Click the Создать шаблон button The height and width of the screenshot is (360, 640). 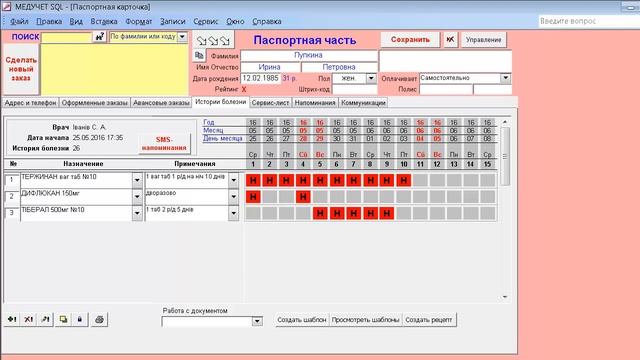tap(302, 320)
